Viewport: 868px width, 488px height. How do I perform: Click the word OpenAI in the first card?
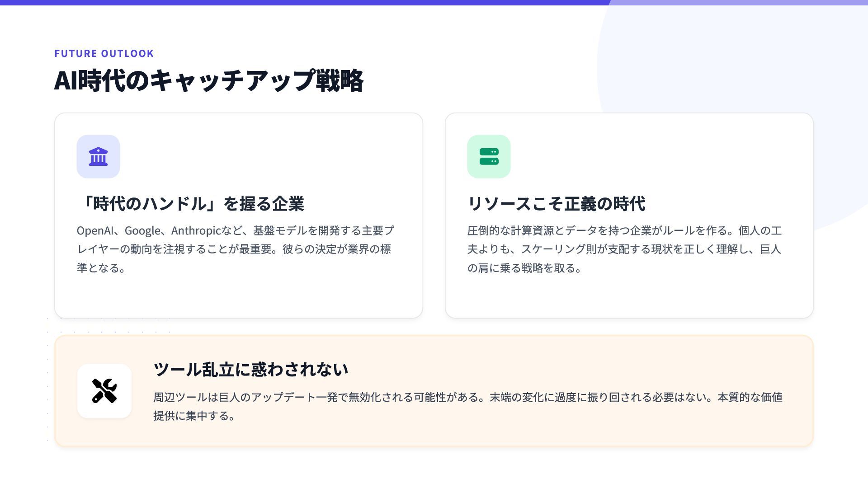click(x=94, y=231)
